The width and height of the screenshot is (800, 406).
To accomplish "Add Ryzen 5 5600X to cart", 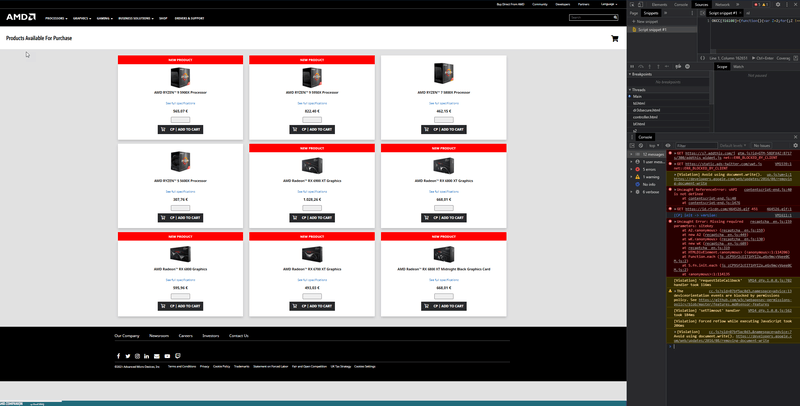I will click(180, 218).
